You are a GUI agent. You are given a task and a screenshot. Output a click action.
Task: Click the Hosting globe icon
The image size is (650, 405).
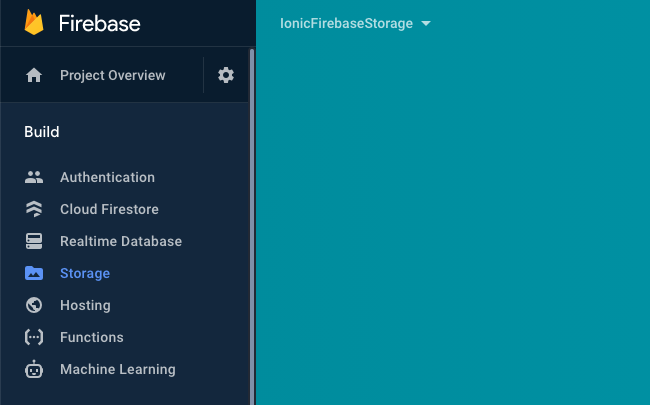(34, 306)
